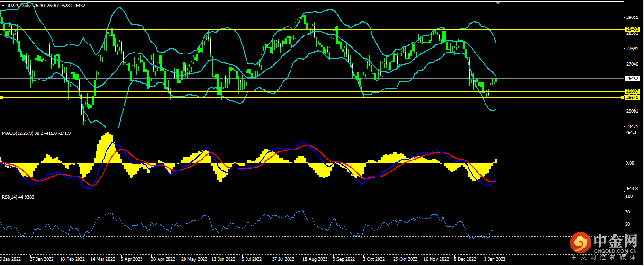Click the 28493 yellow price label
The image size is (644, 266).
pyautogui.click(x=633, y=29)
